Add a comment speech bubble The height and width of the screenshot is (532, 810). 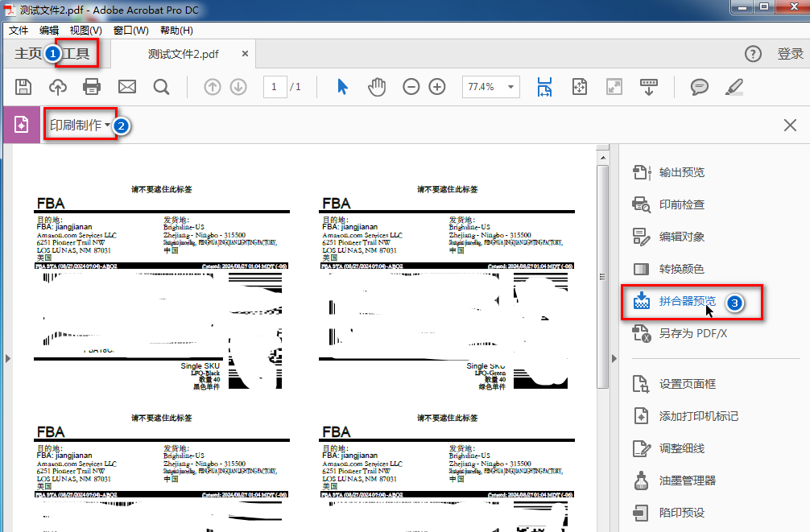pos(700,87)
